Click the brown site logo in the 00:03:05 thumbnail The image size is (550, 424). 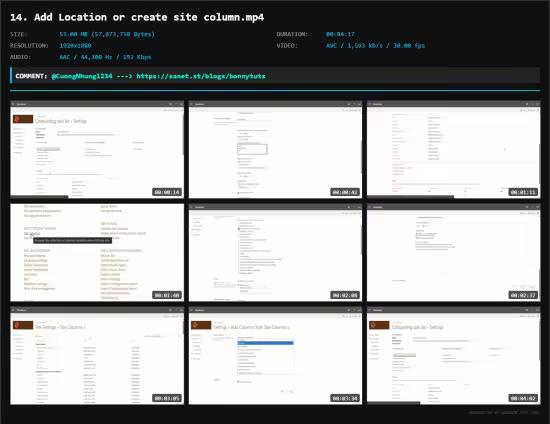pyautogui.click(x=23, y=325)
